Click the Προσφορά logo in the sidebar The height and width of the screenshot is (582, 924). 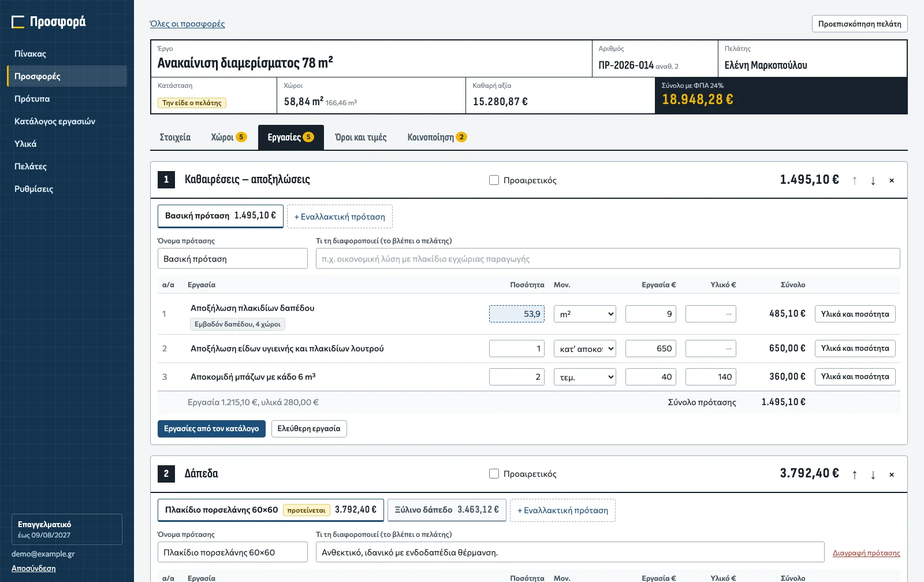[x=49, y=22]
